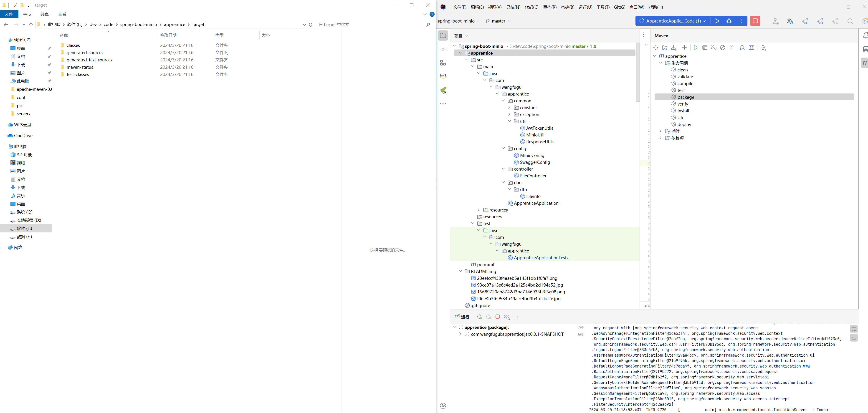Click the translate icon in top toolbar
Viewport: 868px width, 413px height.
(790, 21)
